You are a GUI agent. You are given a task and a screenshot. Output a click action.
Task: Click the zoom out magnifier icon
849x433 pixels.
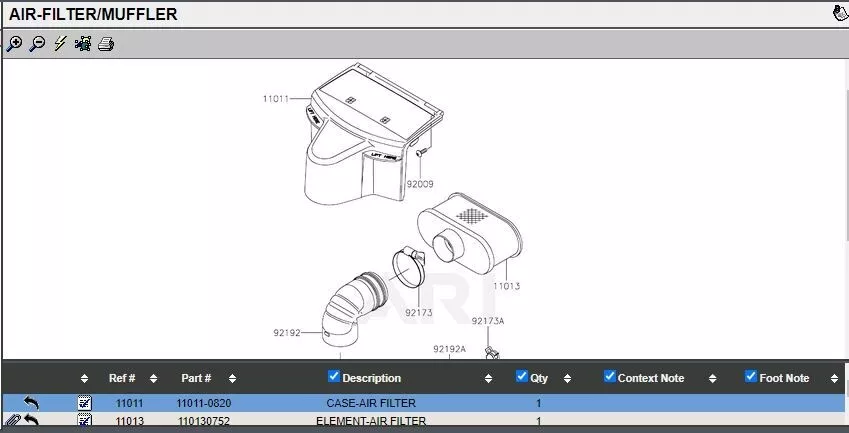pyautogui.click(x=37, y=44)
